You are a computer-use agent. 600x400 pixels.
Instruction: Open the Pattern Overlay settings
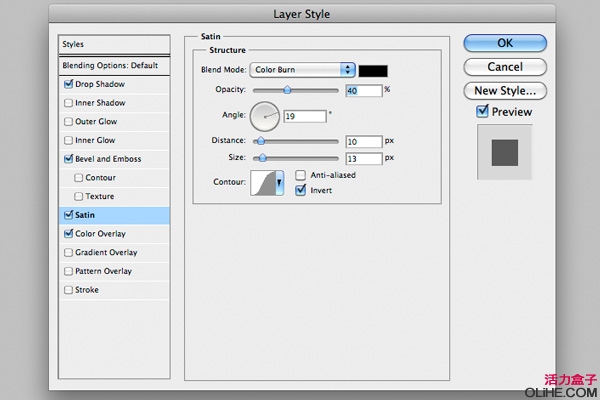point(103,271)
